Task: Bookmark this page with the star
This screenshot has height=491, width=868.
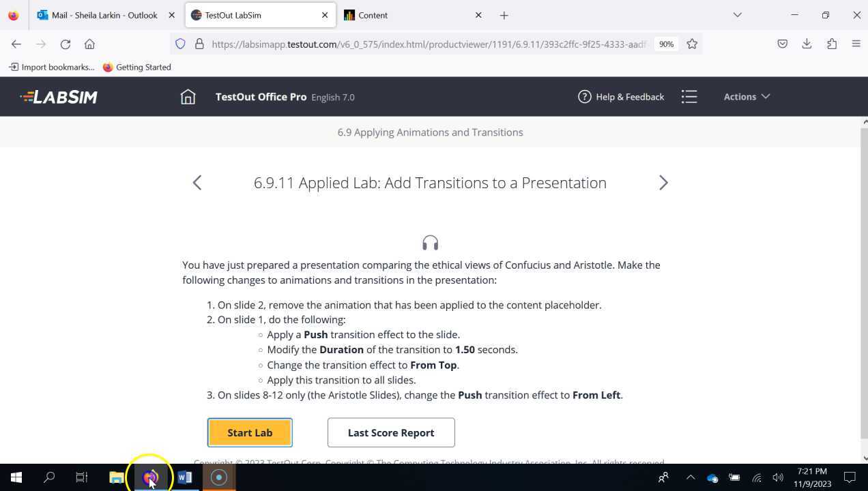Action: 691,44
